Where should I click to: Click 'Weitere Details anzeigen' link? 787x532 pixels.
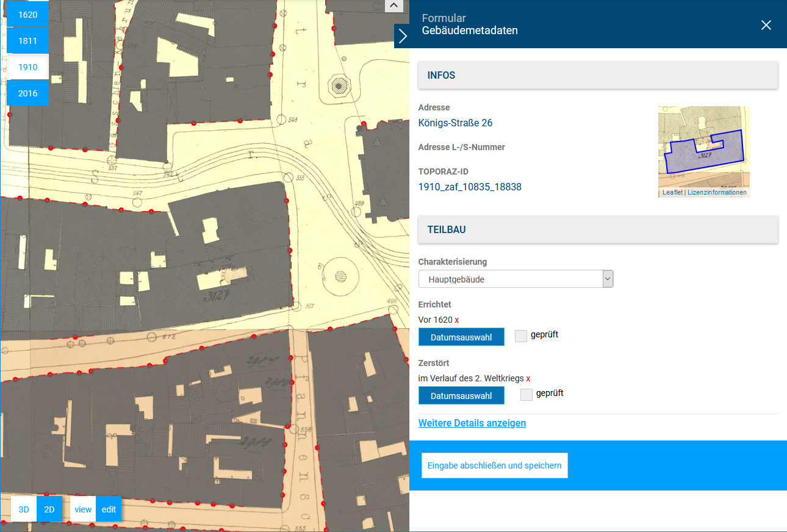point(472,423)
